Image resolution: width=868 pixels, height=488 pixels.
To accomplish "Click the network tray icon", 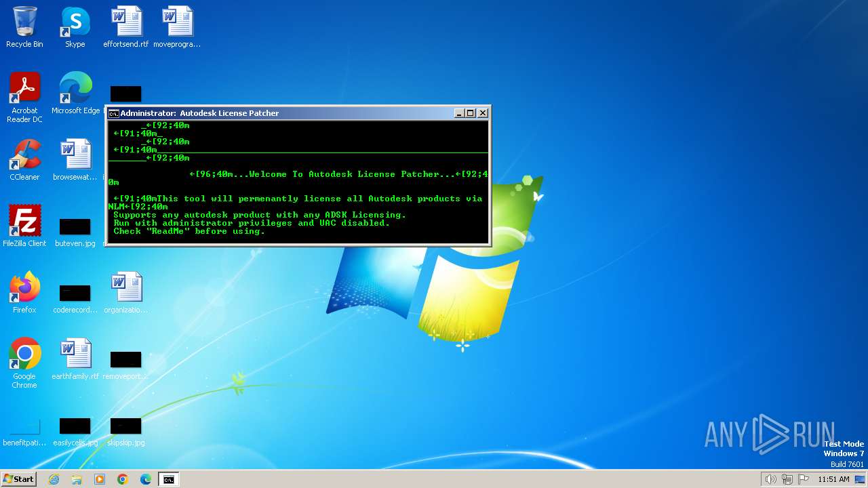I will (787, 479).
